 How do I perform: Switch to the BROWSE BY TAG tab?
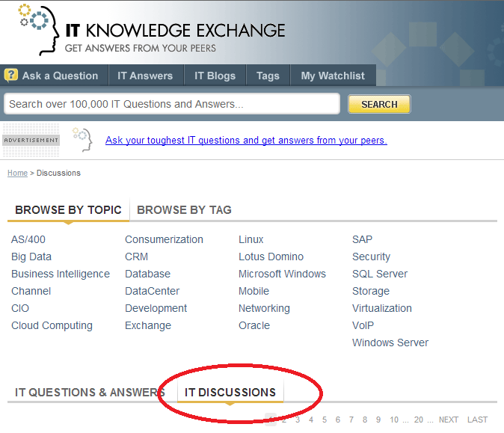184,210
